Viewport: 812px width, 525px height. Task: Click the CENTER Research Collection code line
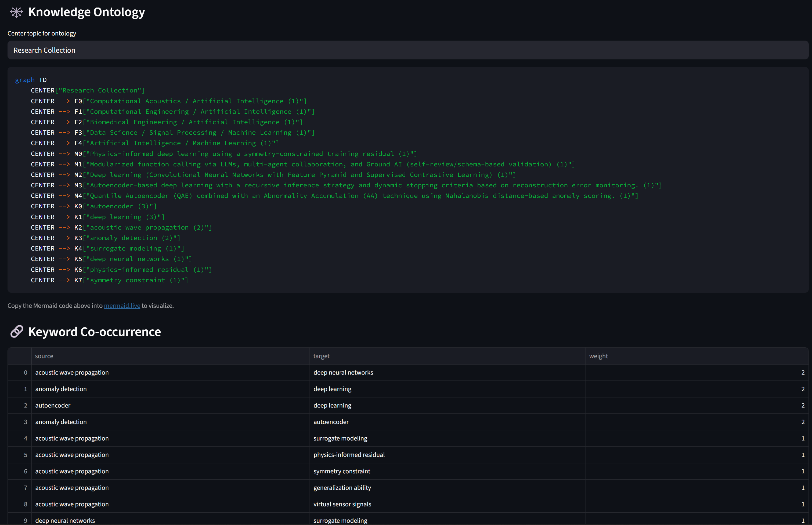coord(88,90)
